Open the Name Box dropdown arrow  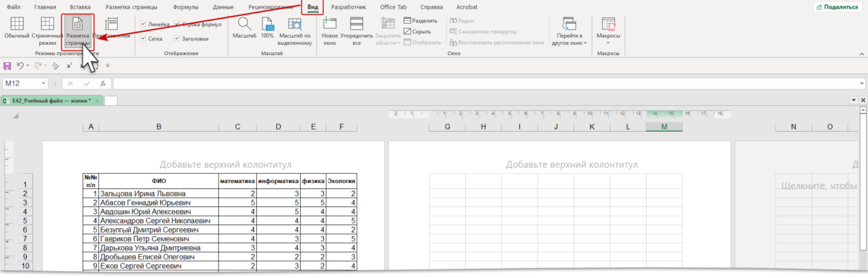coord(44,84)
